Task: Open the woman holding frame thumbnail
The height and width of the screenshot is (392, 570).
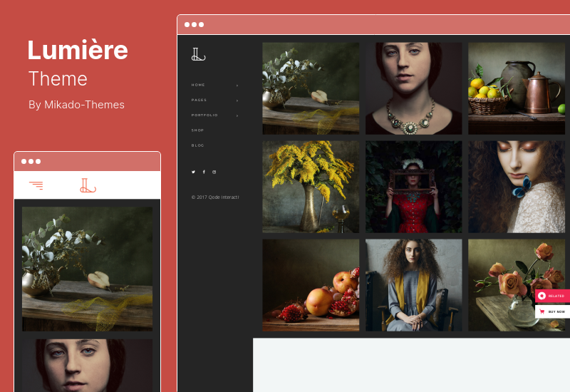Action: tap(414, 187)
